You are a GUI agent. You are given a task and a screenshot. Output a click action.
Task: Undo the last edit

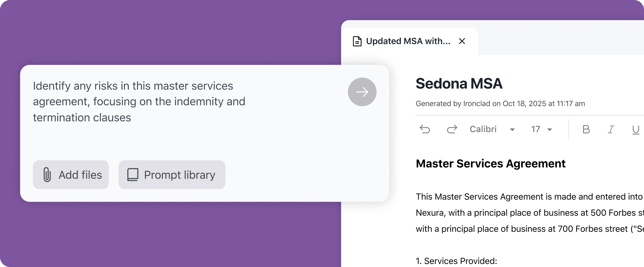click(425, 129)
